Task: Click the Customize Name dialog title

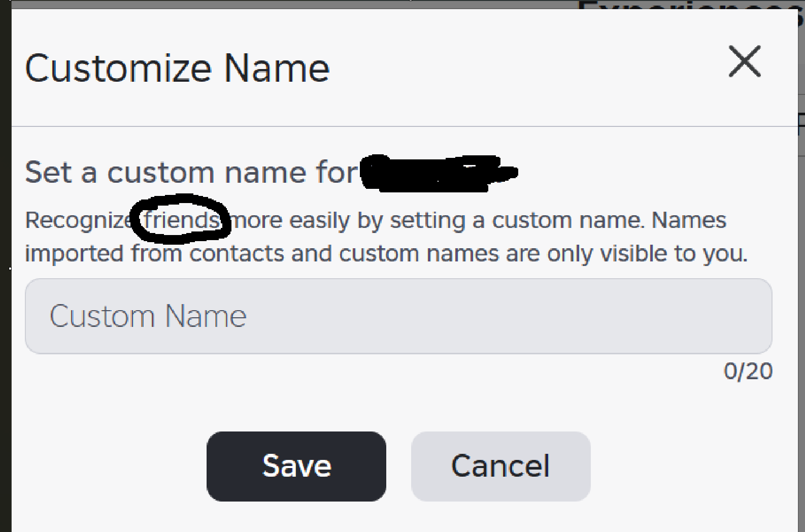Action: [177, 69]
